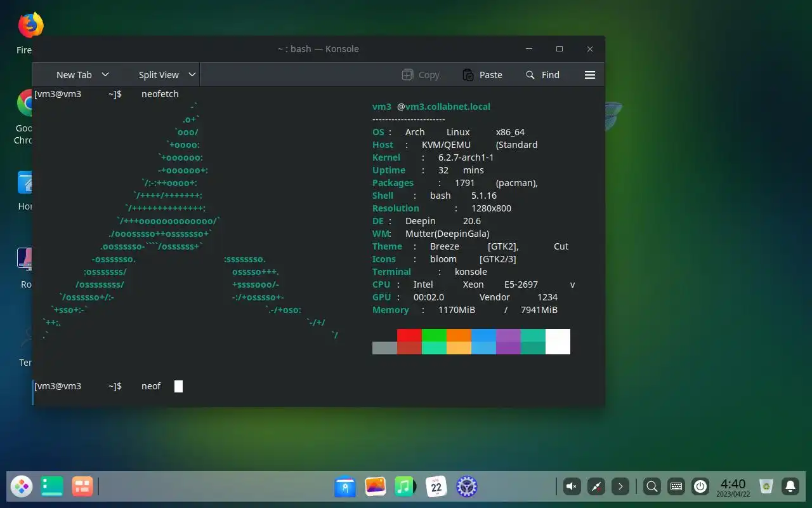Click the Konsole title bar text
This screenshot has width=812, height=508.
pyautogui.click(x=318, y=49)
